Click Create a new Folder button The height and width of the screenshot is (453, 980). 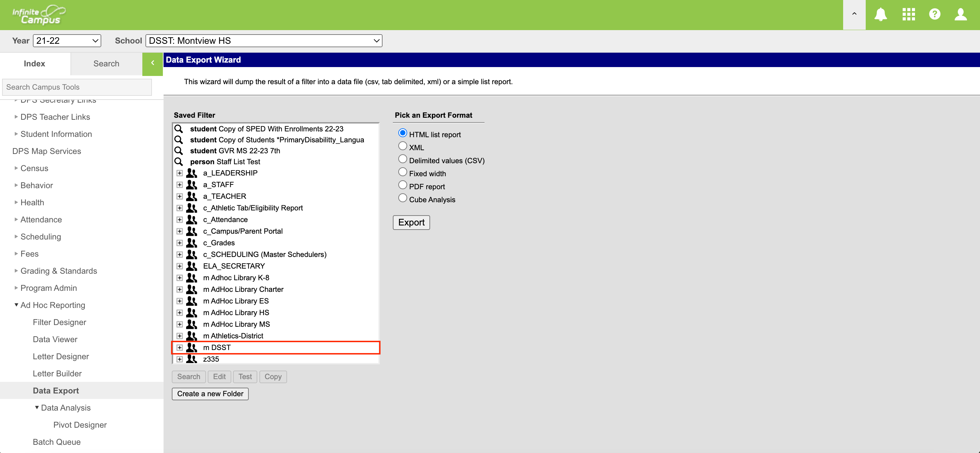pos(210,394)
